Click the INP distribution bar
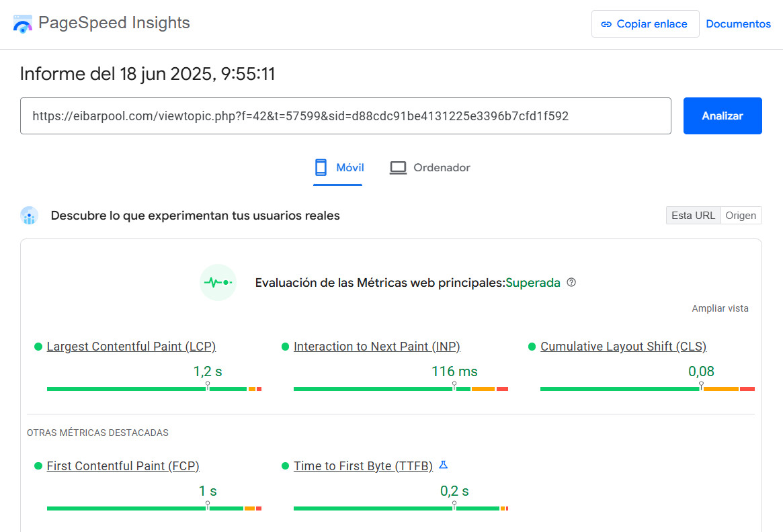This screenshot has height=532, width=783. pyautogui.click(x=401, y=389)
